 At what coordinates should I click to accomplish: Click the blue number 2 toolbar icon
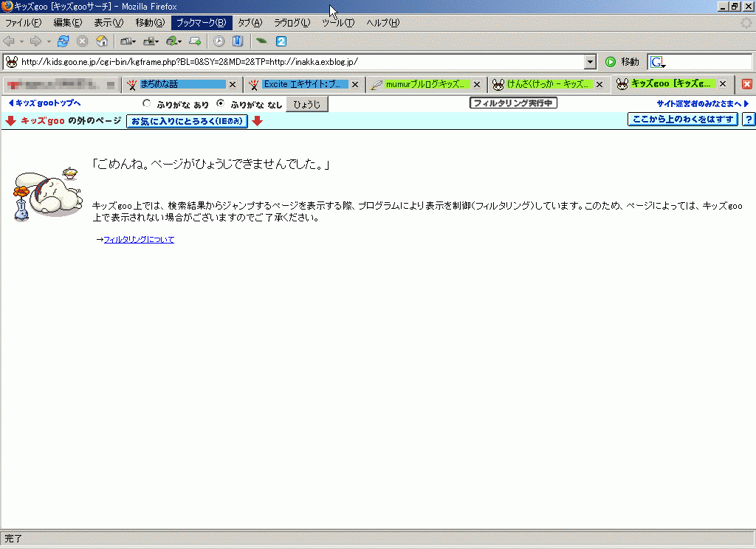click(x=281, y=41)
